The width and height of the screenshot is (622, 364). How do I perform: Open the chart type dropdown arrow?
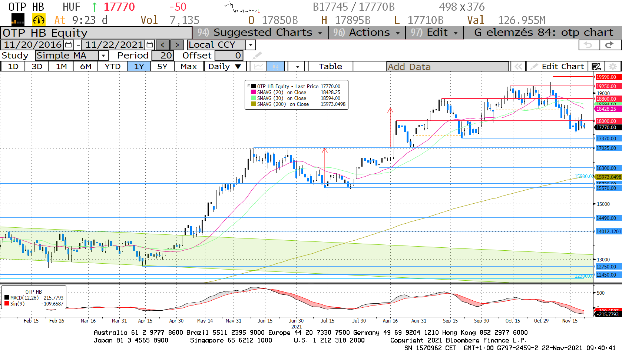coord(297,67)
